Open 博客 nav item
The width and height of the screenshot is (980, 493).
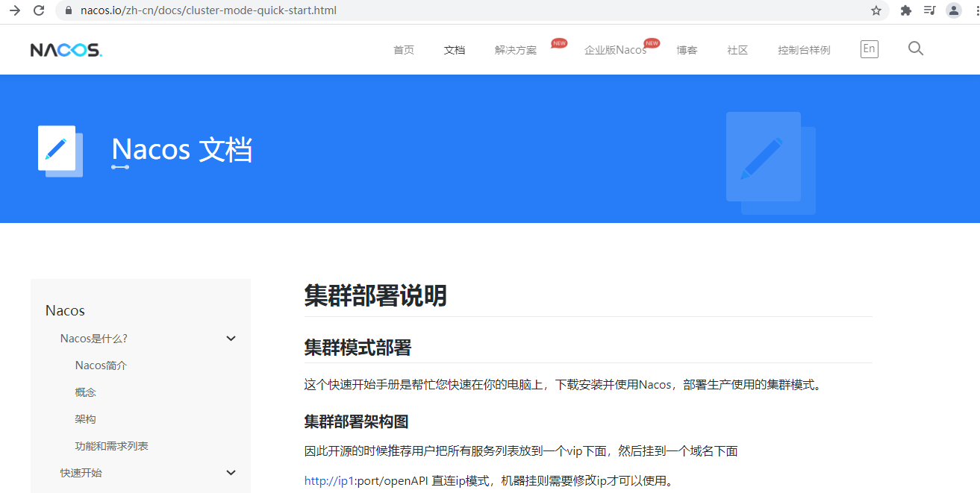pos(687,50)
